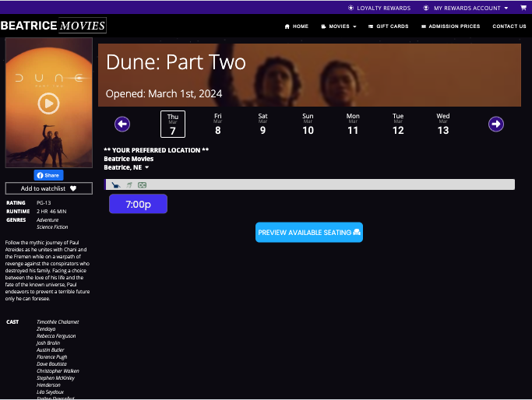Open cast member Léa Seydoux

[x=50, y=392]
